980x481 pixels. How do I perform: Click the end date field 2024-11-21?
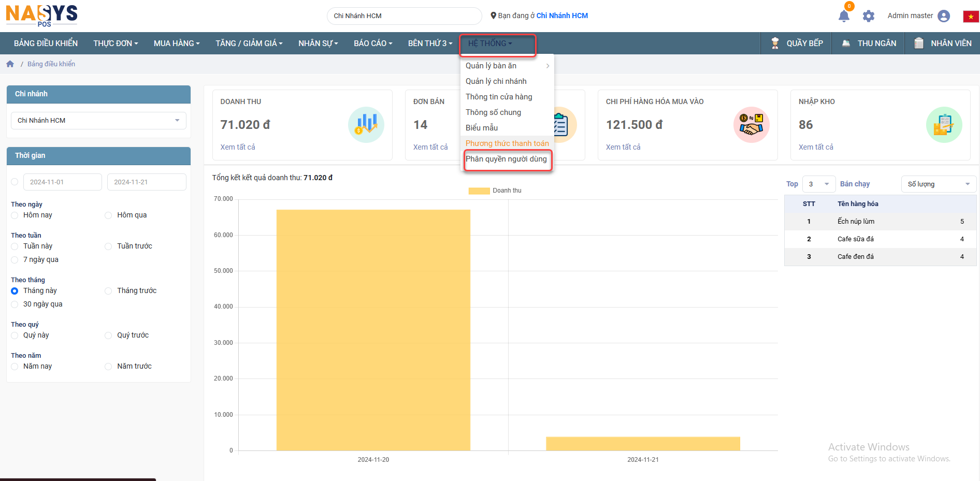pos(147,182)
